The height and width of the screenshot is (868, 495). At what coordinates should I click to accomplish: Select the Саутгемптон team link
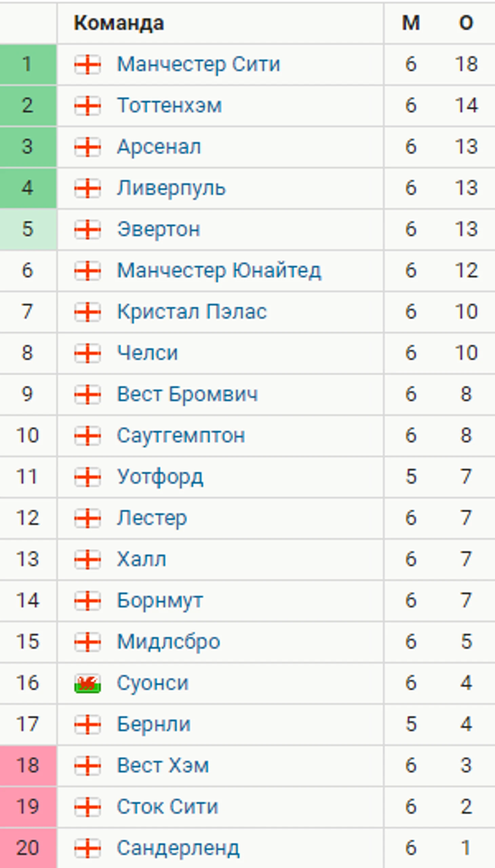[x=181, y=436]
